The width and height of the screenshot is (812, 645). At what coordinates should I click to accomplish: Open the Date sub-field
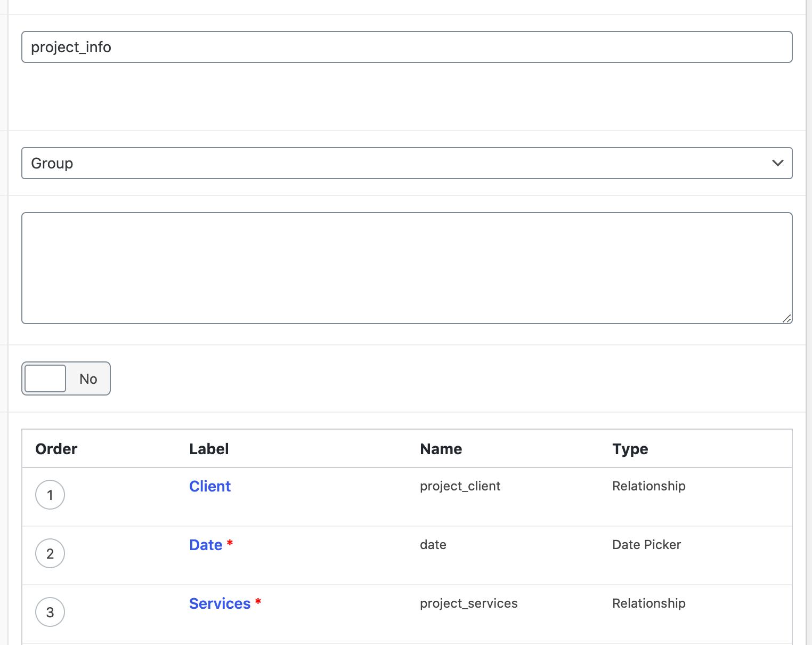206,545
